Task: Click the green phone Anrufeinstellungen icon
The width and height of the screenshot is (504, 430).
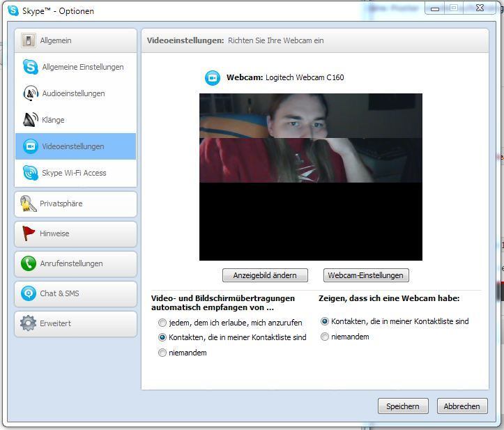Action: coord(29,263)
